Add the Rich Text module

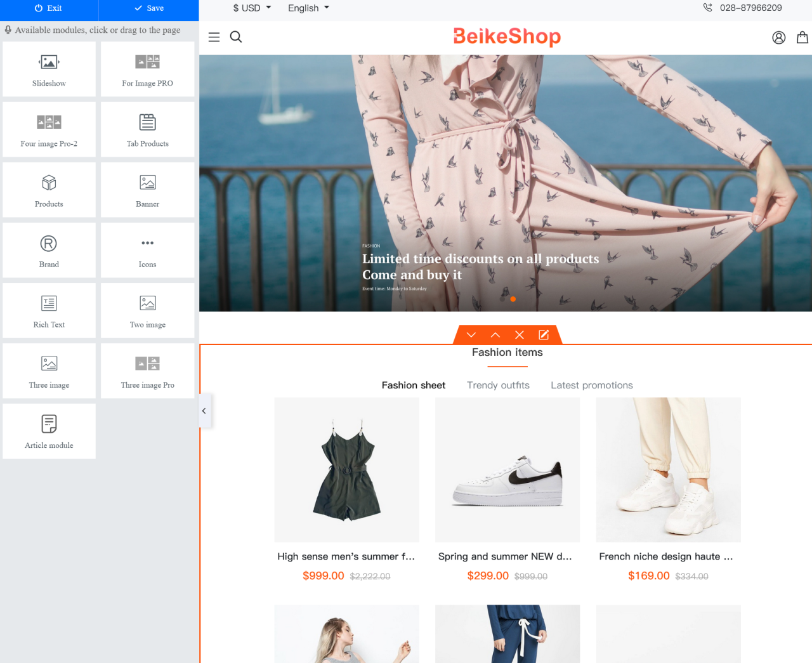tap(49, 311)
